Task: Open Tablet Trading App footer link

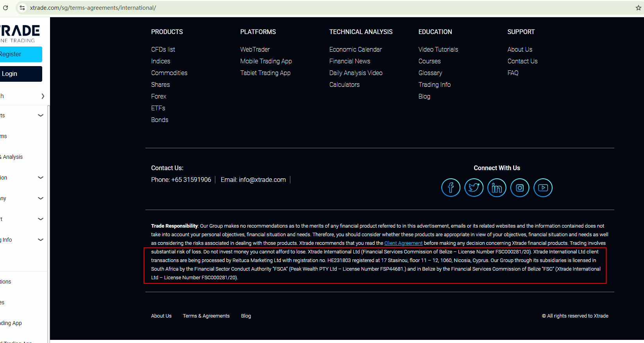Action: 265,73
